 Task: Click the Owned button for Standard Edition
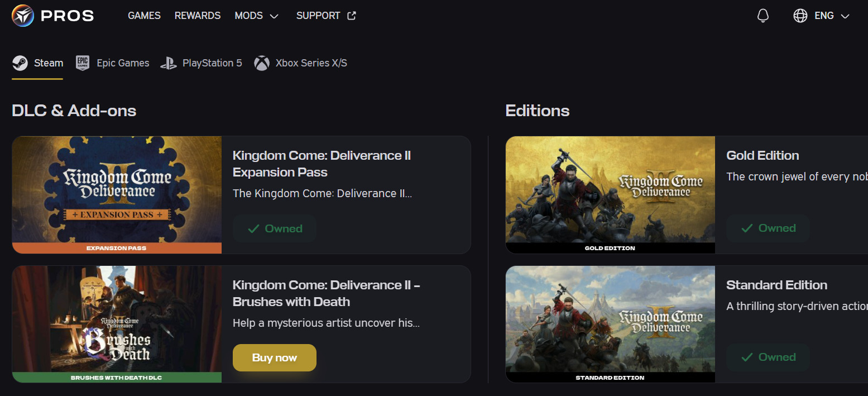point(768,357)
